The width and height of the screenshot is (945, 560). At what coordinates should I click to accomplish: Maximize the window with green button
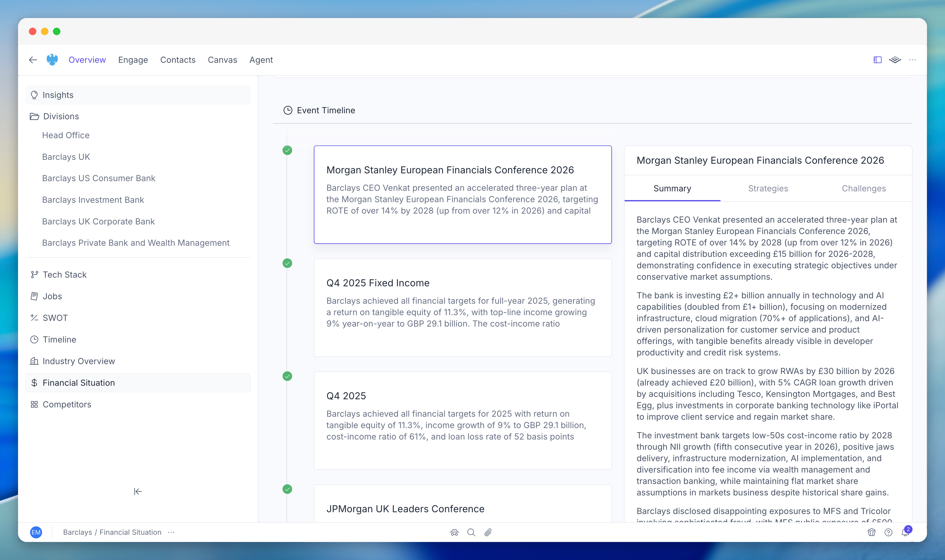pyautogui.click(x=57, y=31)
